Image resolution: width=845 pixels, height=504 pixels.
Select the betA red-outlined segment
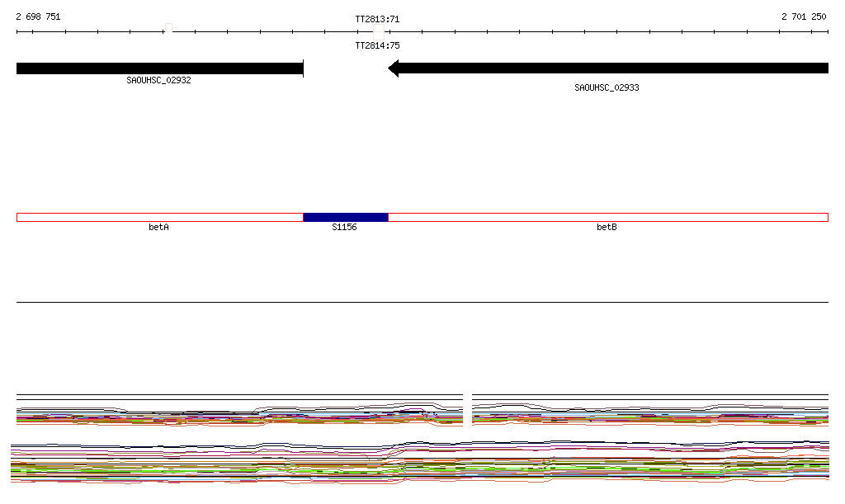coord(160,218)
